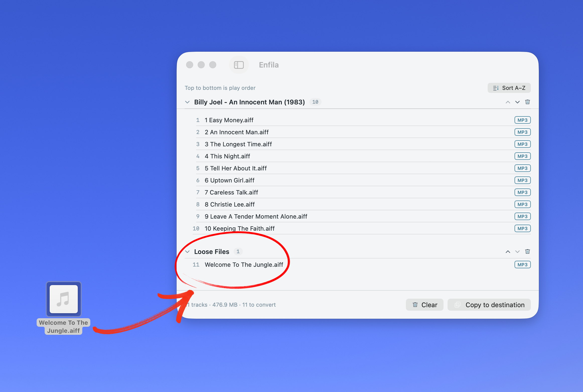The width and height of the screenshot is (583, 392).
Task: Move Billy Joel album group down
Action: coord(517,102)
